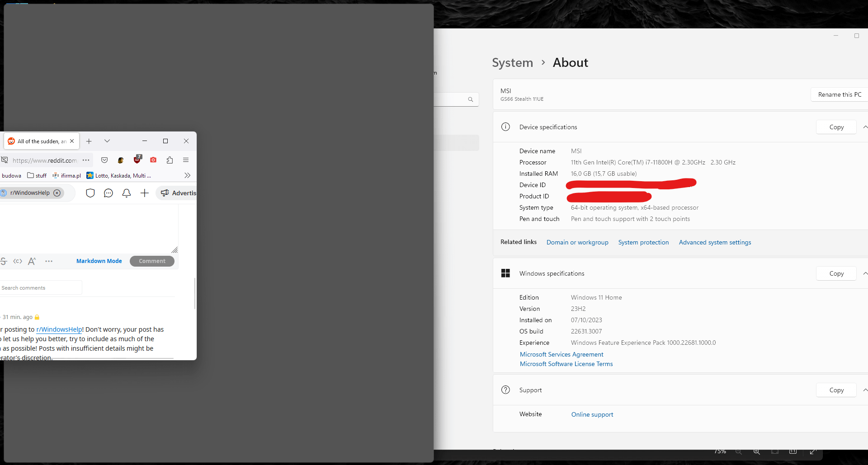Click the OS build value '22631.3007'
Image resolution: width=868 pixels, height=465 pixels.
tap(586, 331)
